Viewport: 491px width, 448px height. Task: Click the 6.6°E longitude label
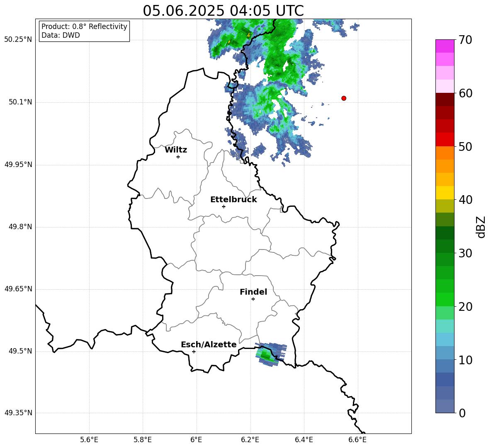point(357,440)
